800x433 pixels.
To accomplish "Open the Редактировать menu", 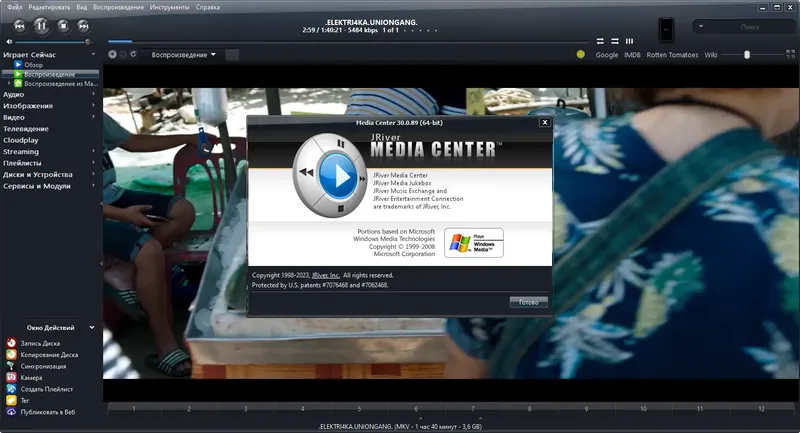I will [x=49, y=7].
